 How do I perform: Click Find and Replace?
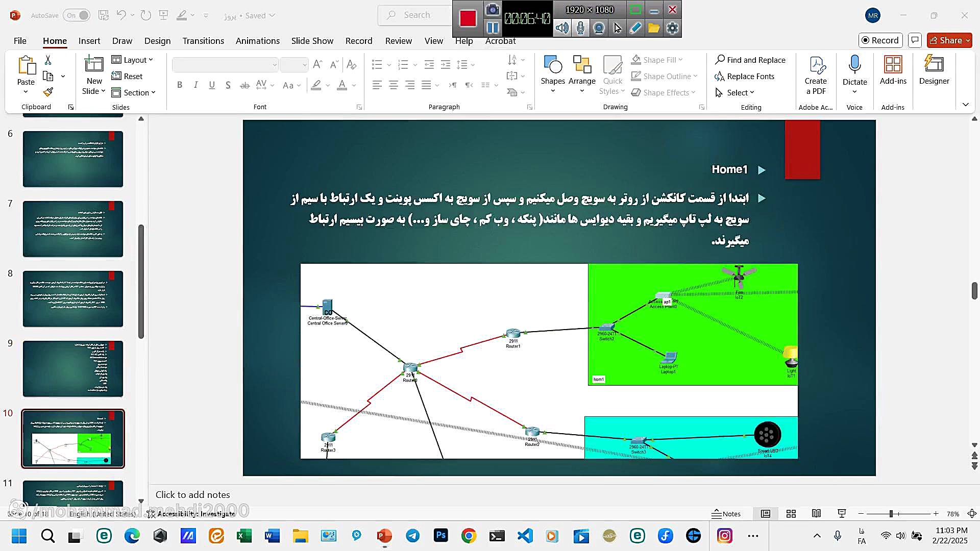(750, 60)
